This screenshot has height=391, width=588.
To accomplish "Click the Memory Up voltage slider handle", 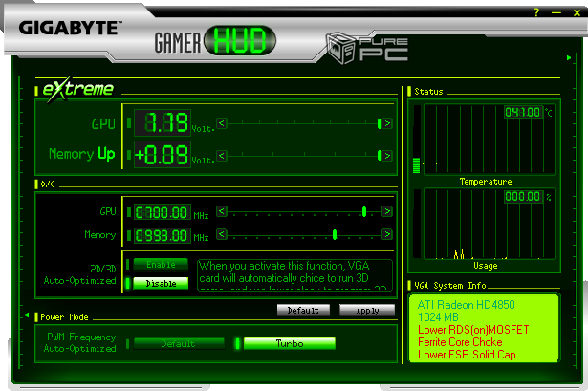I will coord(380,155).
